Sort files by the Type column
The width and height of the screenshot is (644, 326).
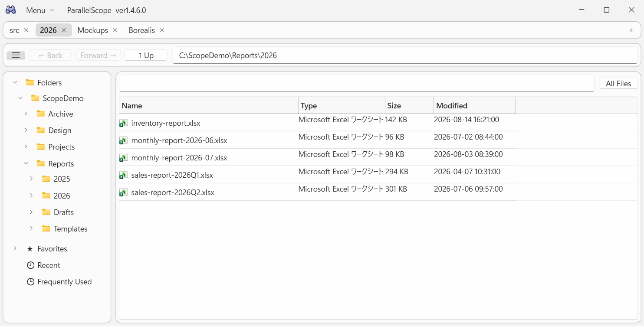pyautogui.click(x=342, y=105)
